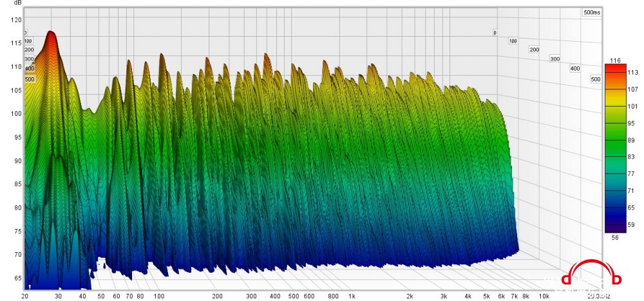Click the color scale legend bar

pos(616,148)
